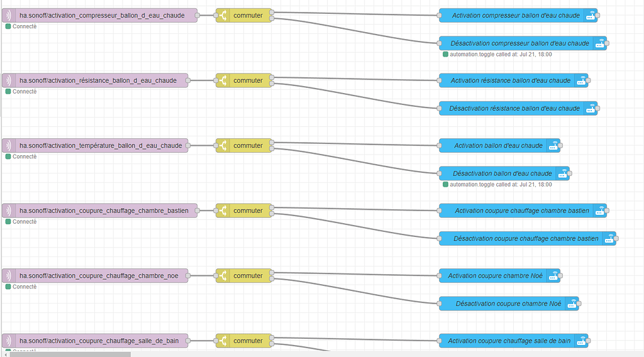Click 'Connecté' status under activation_compresseur node
The width and height of the screenshot is (644, 357).
pyautogui.click(x=21, y=26)
